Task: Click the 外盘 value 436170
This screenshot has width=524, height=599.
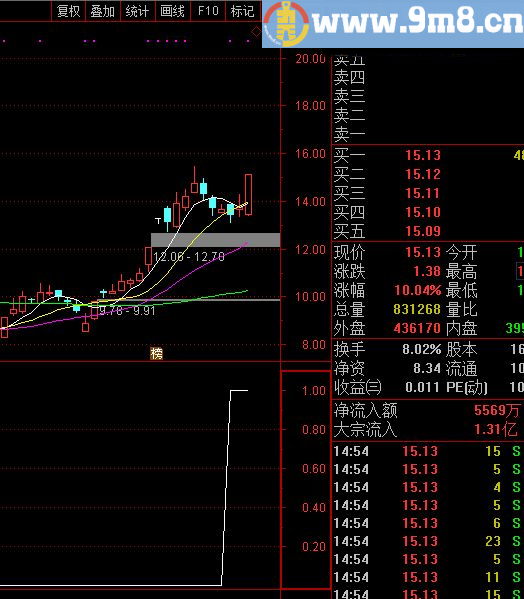Action: [417, 328]
